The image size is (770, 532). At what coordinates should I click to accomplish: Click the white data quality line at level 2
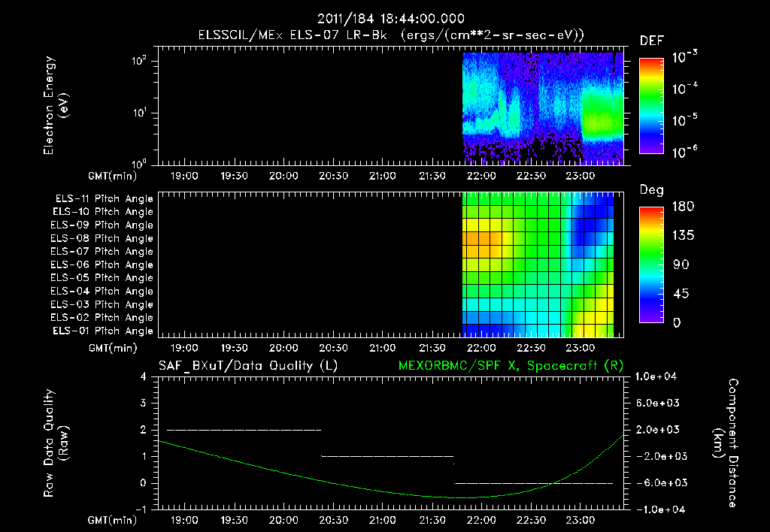[244, 430]
